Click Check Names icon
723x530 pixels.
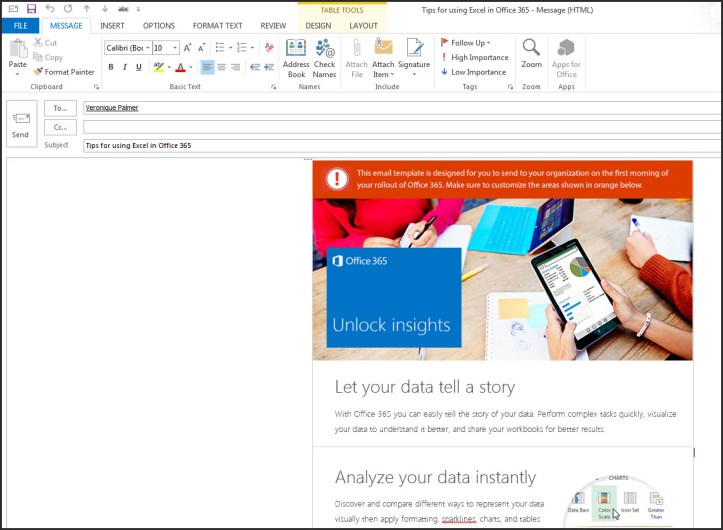(x=325, y=59)
